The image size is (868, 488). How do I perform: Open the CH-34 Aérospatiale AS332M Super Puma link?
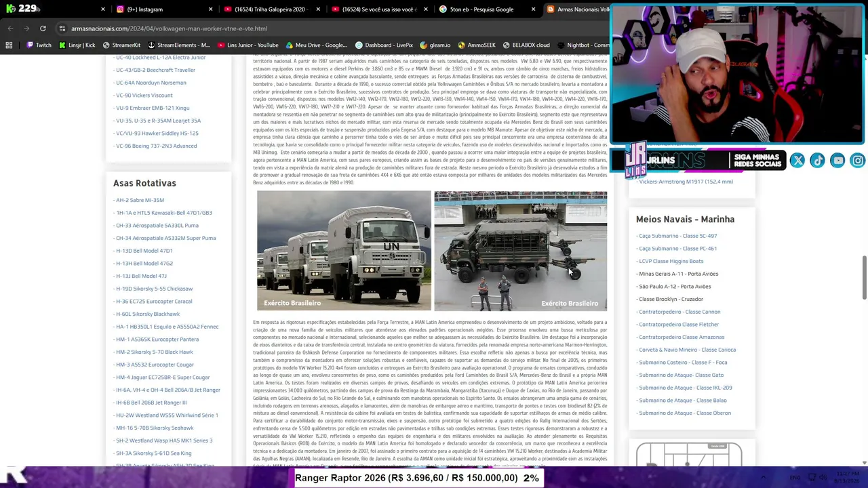pyautogui.click(x=165, y=238)
